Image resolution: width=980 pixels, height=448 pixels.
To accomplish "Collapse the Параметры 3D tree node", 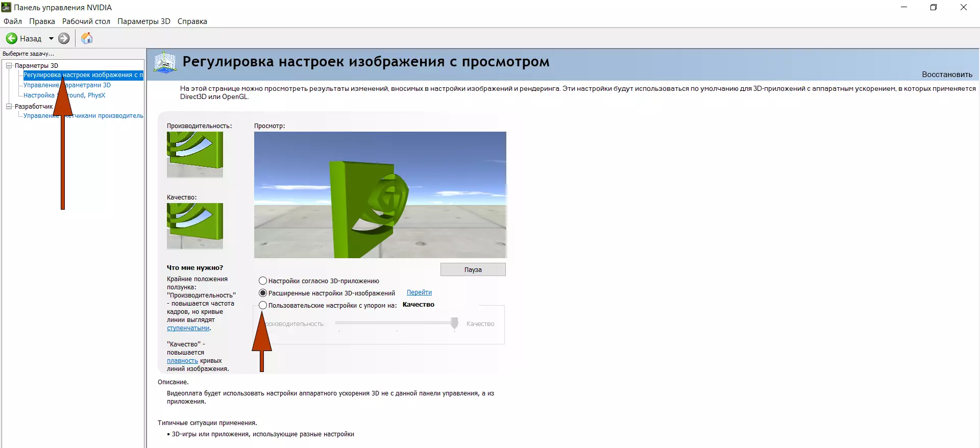I will [x=9, y=65].
